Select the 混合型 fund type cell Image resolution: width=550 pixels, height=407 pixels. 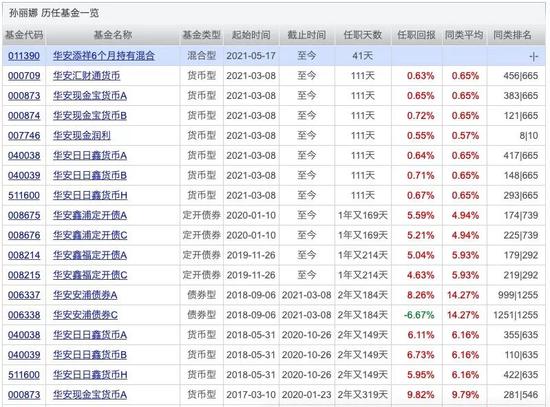201,56
